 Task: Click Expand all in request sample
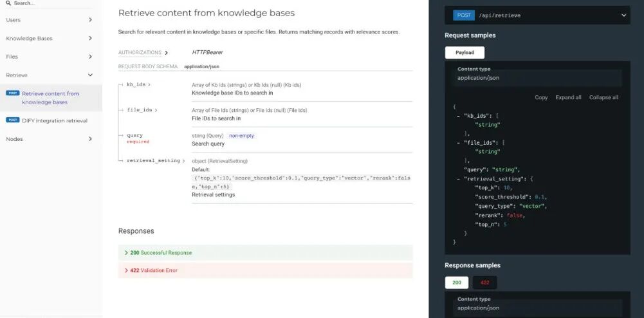(x=568, y=98)
